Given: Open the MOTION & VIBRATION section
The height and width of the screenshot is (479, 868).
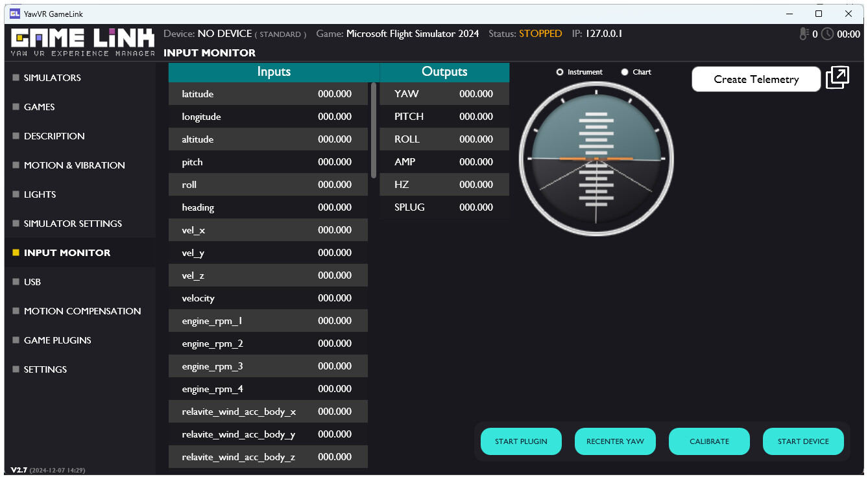Looking at the screenshot, I should click(x=73, y=165).
